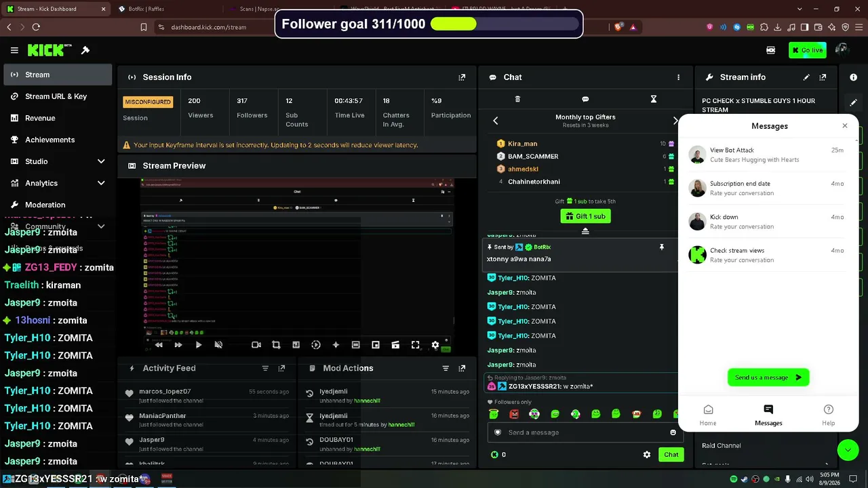Open Steam from the system tray
Screen dimensions: 868x488
click(745, 479)
